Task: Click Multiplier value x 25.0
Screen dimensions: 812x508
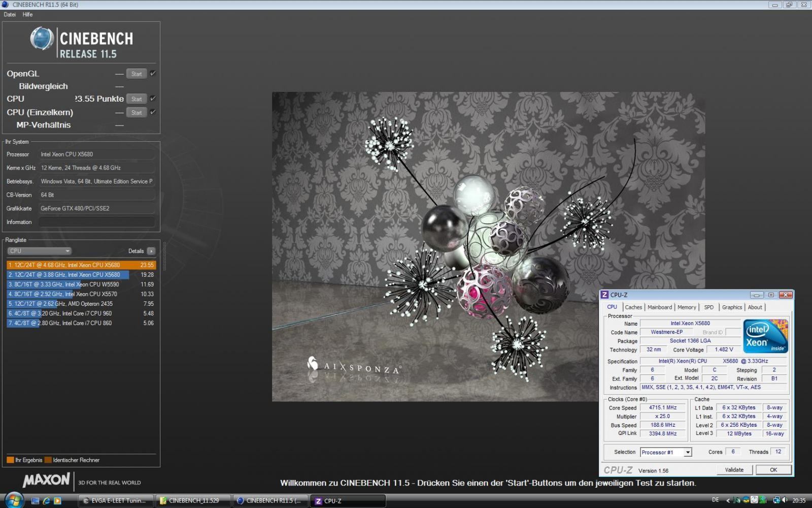Action: 663,416
